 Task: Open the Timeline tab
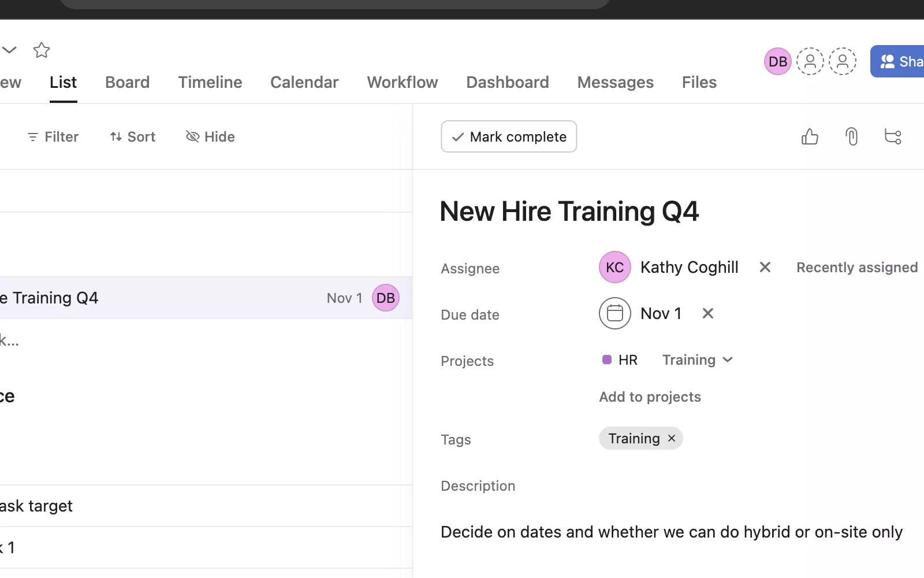(x=210, y=83)
